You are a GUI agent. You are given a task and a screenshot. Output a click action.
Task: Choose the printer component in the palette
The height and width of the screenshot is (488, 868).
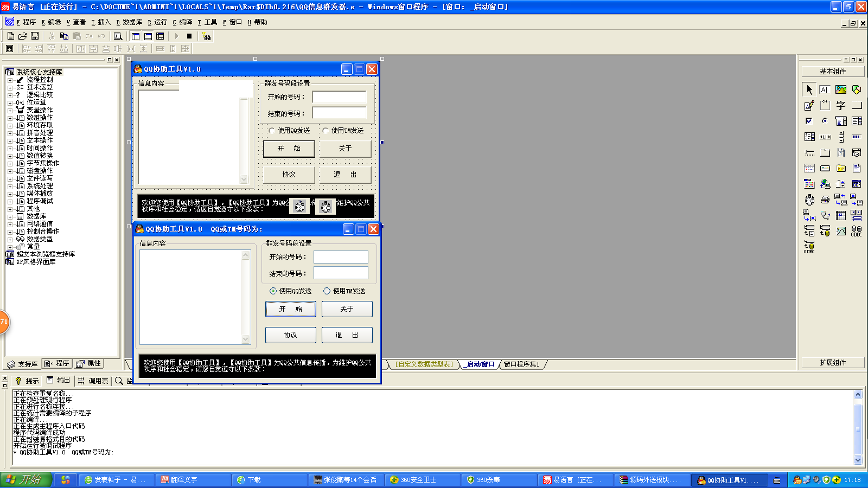825,200
